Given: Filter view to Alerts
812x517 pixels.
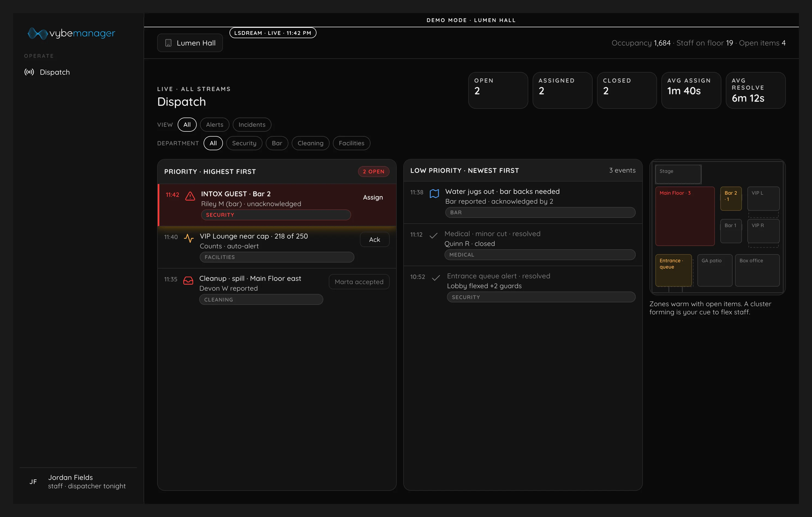Looking at the screenshot, I should click(214, 124).
